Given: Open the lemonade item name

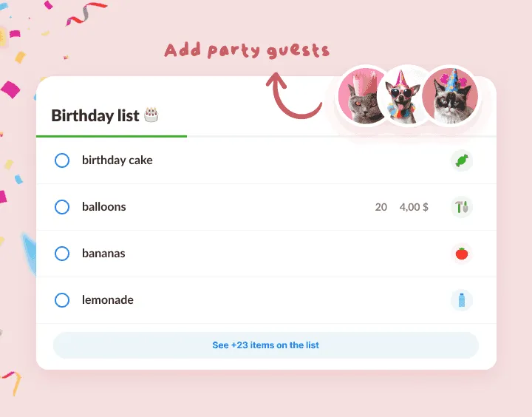Looking at the screenshot, I should (108, 300).
